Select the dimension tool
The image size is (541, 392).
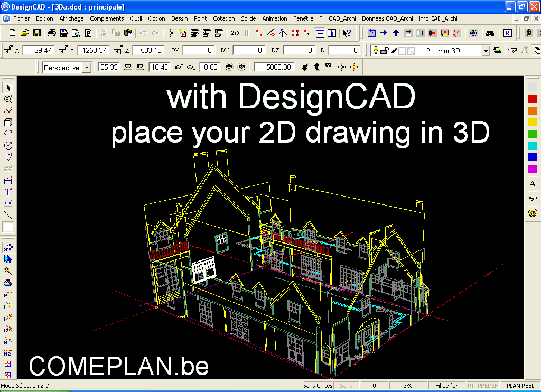pyautogui.click(x=8, y=180)
